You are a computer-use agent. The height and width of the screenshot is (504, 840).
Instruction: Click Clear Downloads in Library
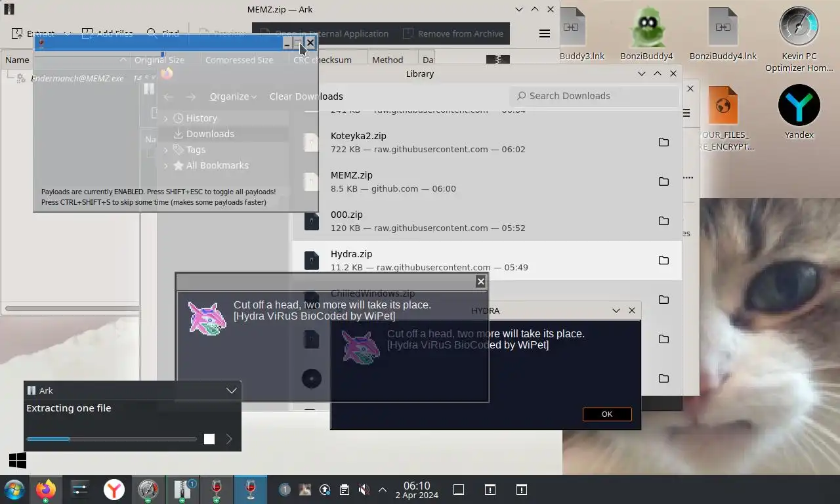coord(306,96)
